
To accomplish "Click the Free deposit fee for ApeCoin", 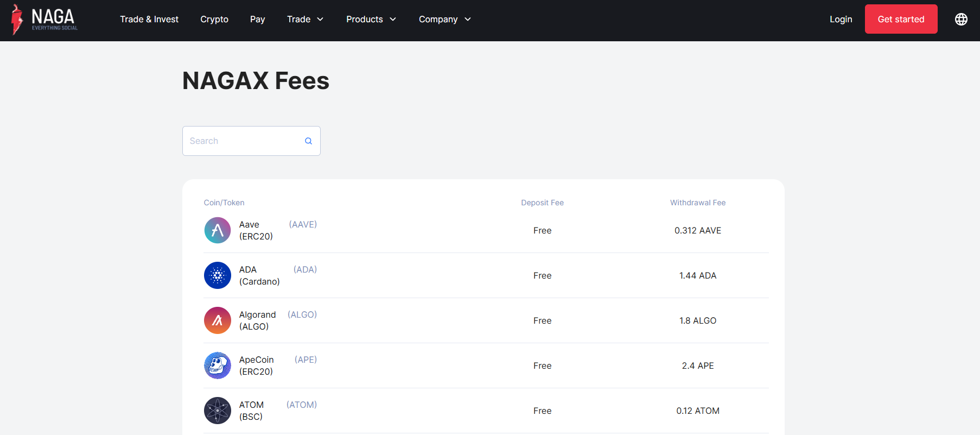I will point(543,365).
